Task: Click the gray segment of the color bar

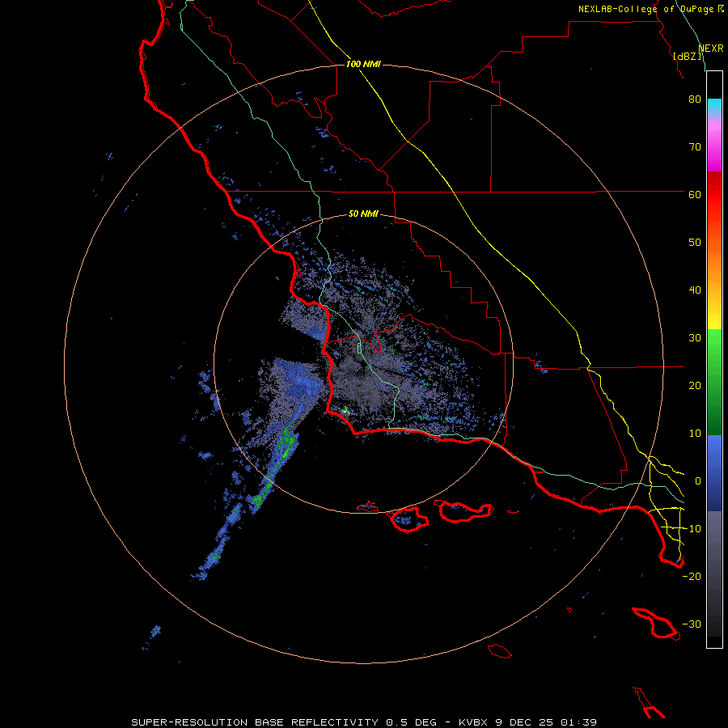Action: 714,574
